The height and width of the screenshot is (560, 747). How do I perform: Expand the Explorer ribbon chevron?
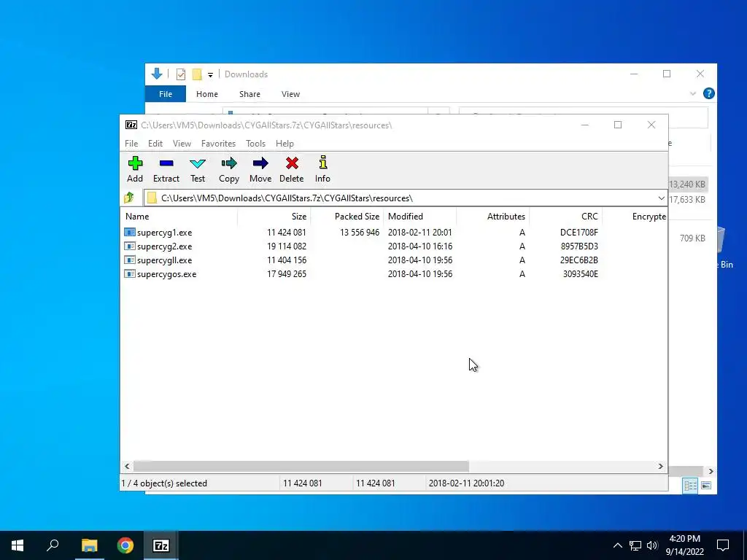[693, 94]
